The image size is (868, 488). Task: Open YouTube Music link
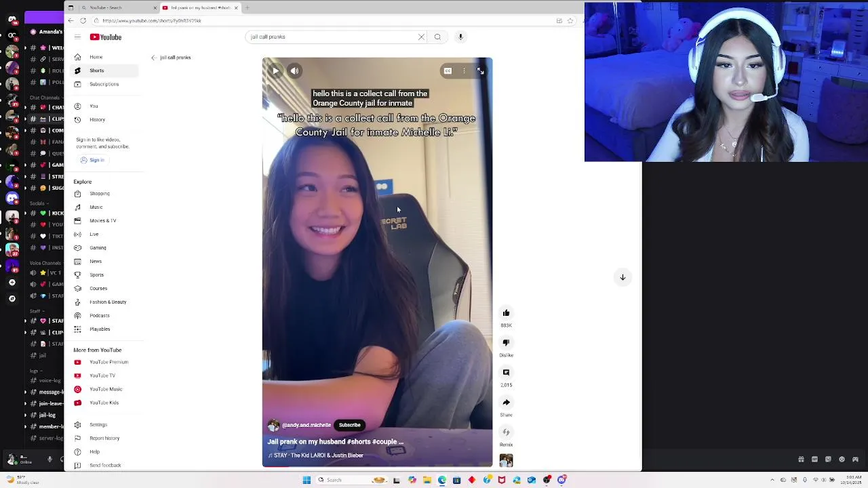(x=105, y=389)
